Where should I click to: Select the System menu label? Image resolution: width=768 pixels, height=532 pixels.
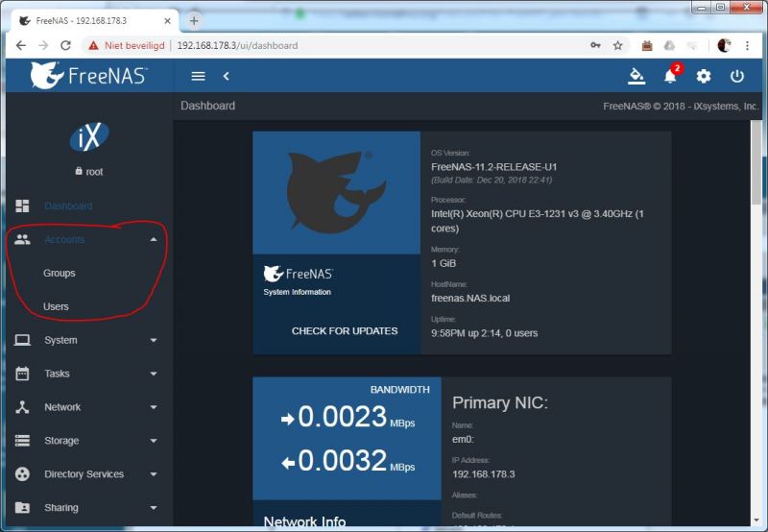[60, 340]
